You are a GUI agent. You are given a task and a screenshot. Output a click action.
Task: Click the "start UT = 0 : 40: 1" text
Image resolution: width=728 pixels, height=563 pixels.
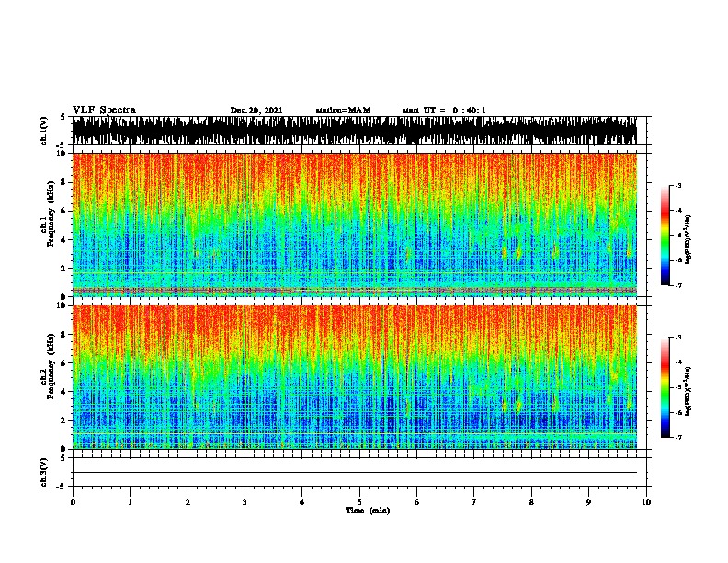click(444, 110)
